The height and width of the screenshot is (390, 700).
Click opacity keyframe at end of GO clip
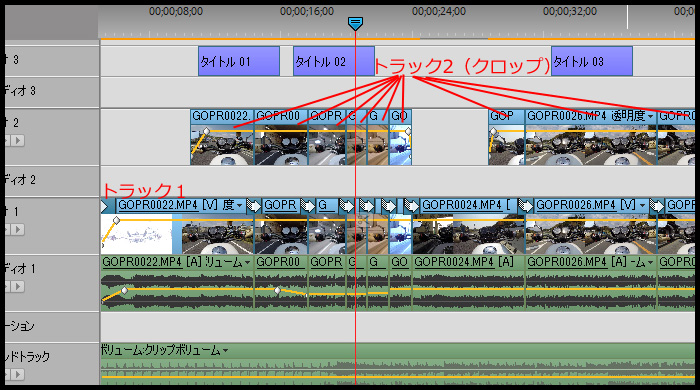coord(408,131)
